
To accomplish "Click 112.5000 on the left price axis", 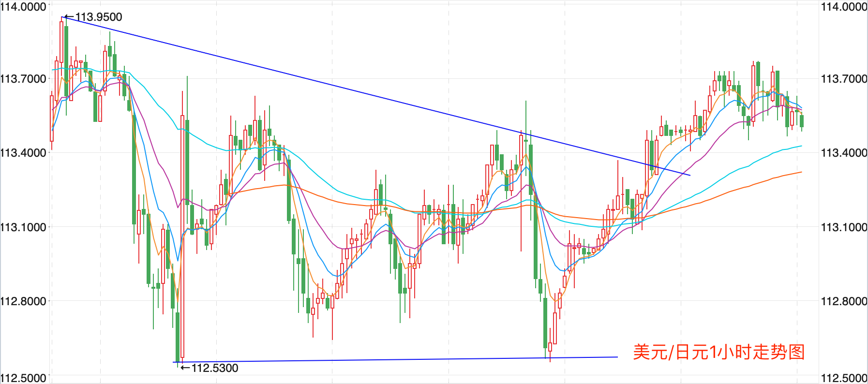I will pos(23,378).
